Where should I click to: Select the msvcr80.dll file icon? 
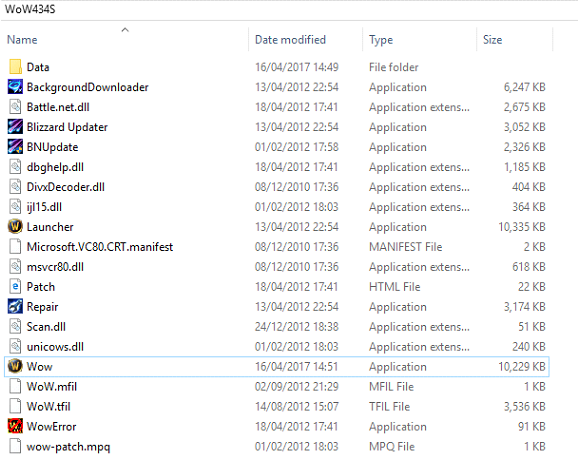15,267
